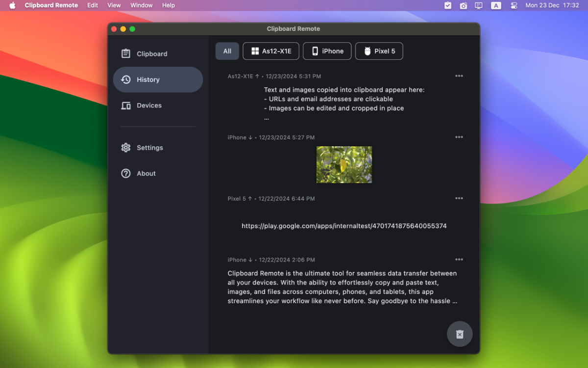The image size is (588, 368).
Task: Filter history by As12-X1E device
Action: tap(271, 51)
